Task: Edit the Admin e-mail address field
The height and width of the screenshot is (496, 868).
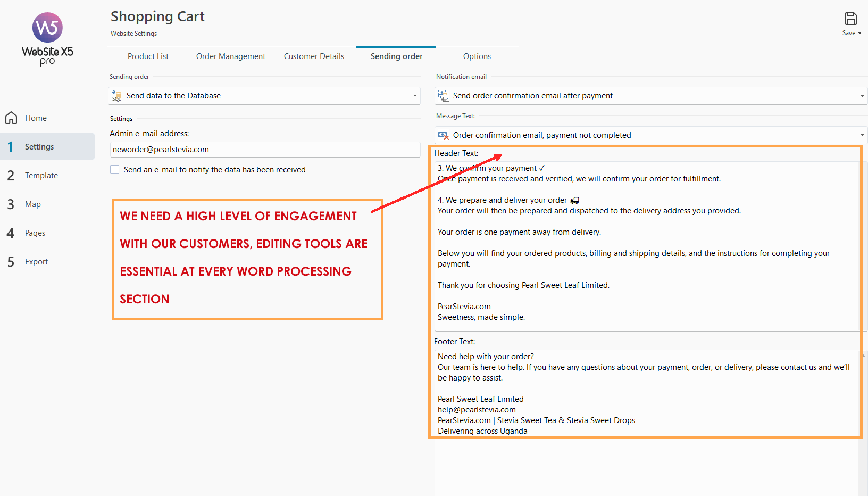Action: (x=265, y=150)
